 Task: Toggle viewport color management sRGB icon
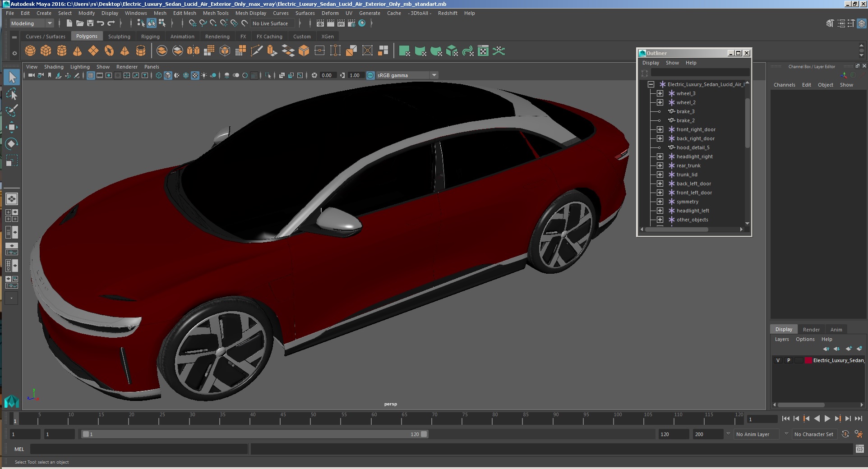point(370,75)
